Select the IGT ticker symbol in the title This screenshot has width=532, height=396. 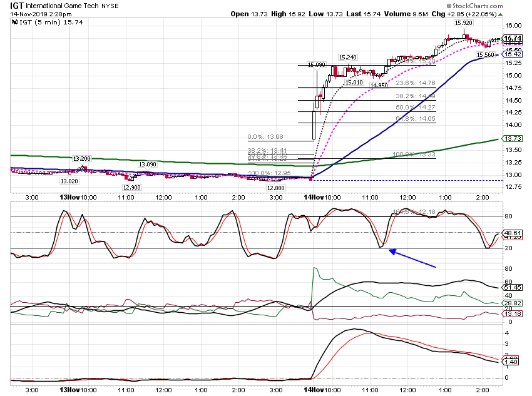[x=17, y=6]
